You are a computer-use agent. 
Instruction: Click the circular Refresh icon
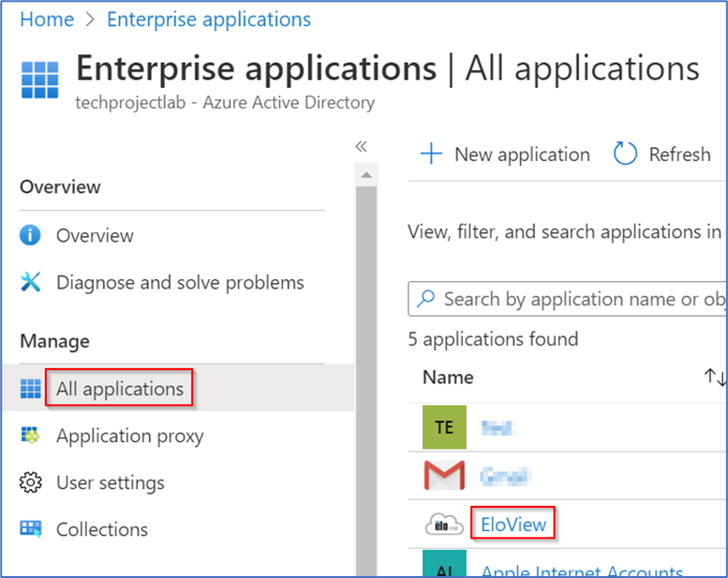coord(625,154)
